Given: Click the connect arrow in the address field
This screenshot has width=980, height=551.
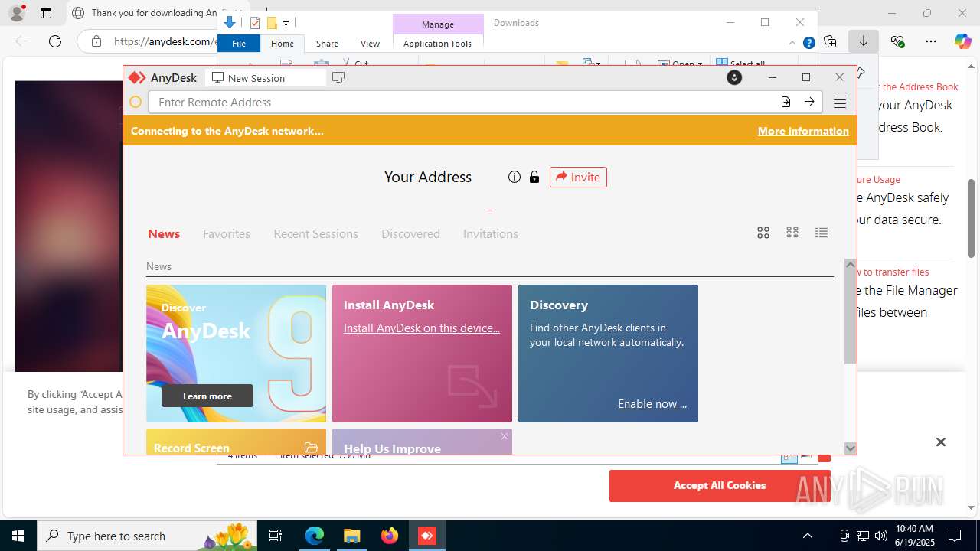Looking at the screenshot, I should pyautogui.click(x=809, y=102).
